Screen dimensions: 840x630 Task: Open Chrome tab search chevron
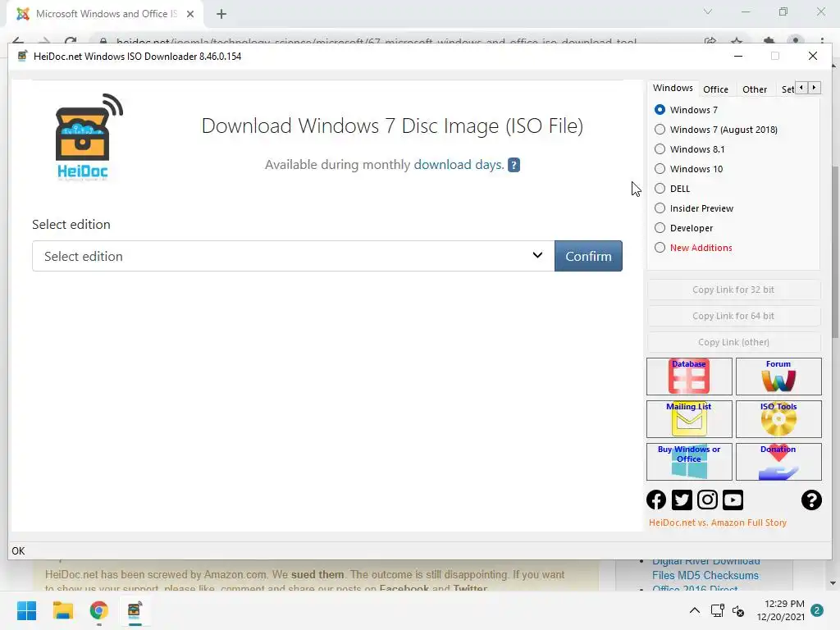pyautogui.click(x=708, y=11)
